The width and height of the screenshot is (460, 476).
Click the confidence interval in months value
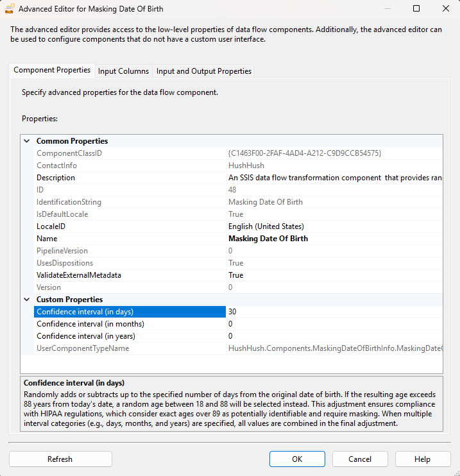pyautogui.click(x=334, y=324)
